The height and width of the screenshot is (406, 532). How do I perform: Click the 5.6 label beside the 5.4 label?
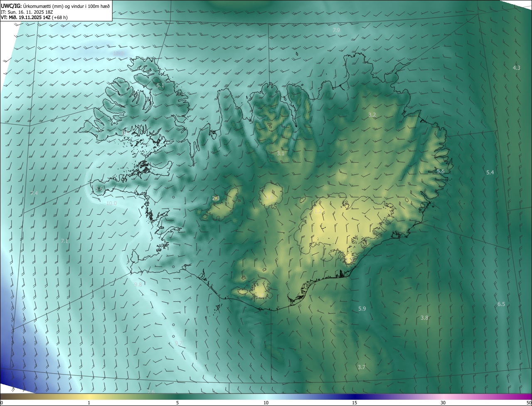(x=441, y=171)
